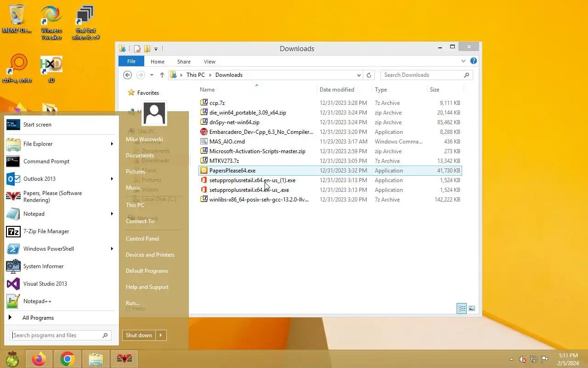
Task: Open address bar history dropdown
Action: [359, 75]
